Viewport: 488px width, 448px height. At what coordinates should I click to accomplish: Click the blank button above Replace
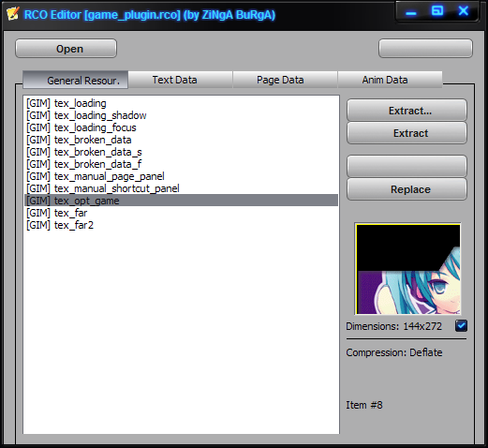[407, 166]
